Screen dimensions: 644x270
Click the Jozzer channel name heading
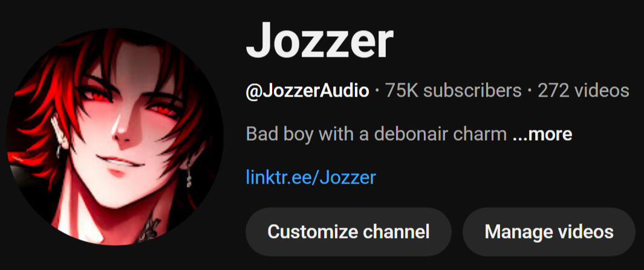[x=319, y=40]
